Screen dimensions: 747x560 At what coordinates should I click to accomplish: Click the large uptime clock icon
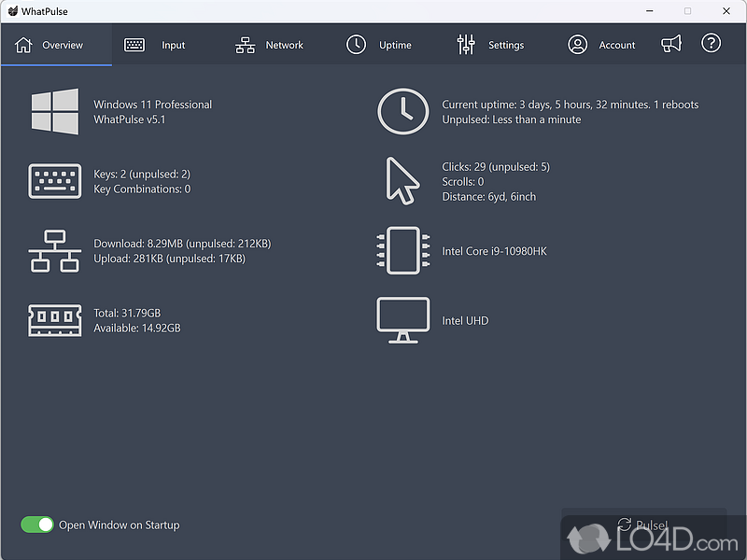tap(403, 111)
